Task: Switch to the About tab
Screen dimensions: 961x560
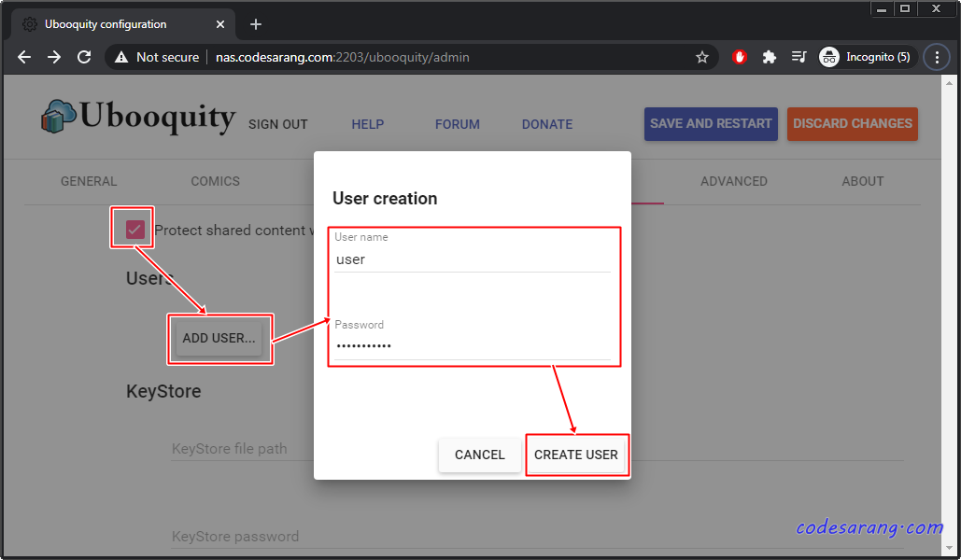Action: click(x=862, y=181)
